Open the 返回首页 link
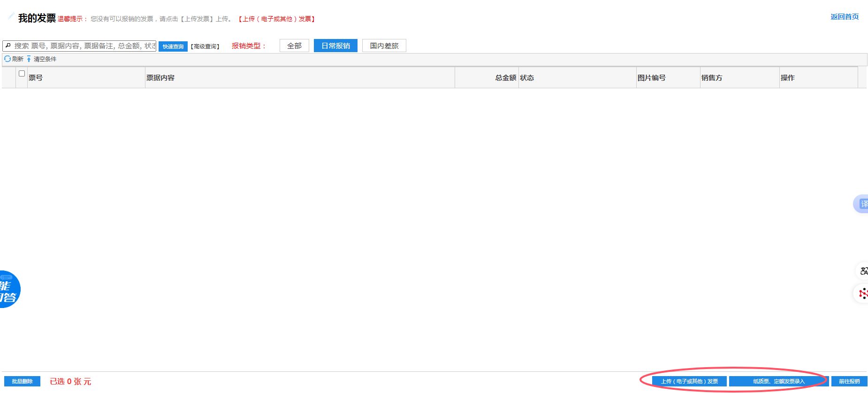868x393 pixels. (x=844, y=17)
